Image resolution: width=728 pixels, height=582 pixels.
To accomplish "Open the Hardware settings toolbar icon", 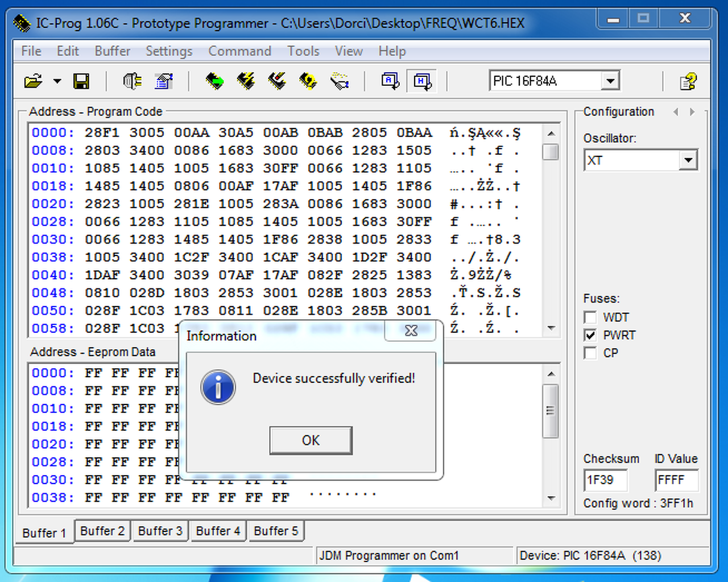I will tap(132, 81).
